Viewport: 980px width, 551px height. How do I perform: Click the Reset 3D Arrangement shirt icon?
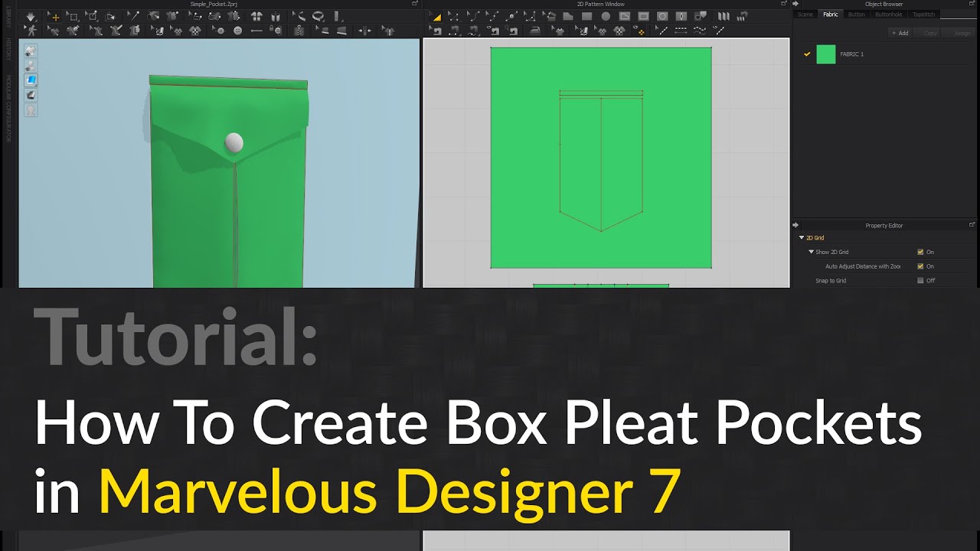click(x=257, y=16)
